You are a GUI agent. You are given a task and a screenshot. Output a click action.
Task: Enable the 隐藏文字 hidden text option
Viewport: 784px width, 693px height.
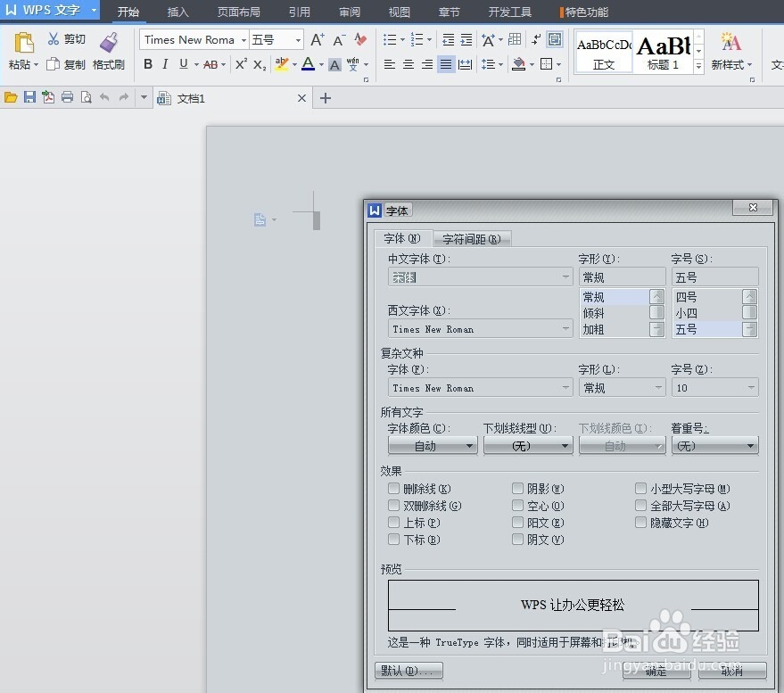[640, 523]
